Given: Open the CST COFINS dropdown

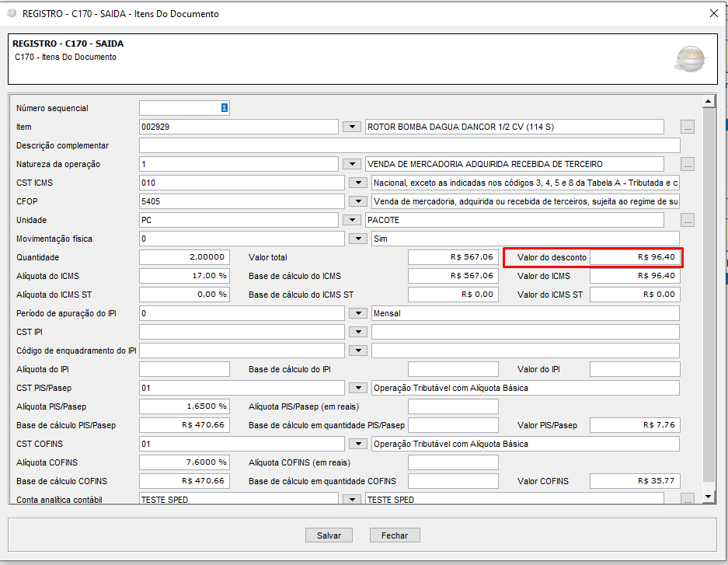Looking at the screenshot, I should coord(357,444).
